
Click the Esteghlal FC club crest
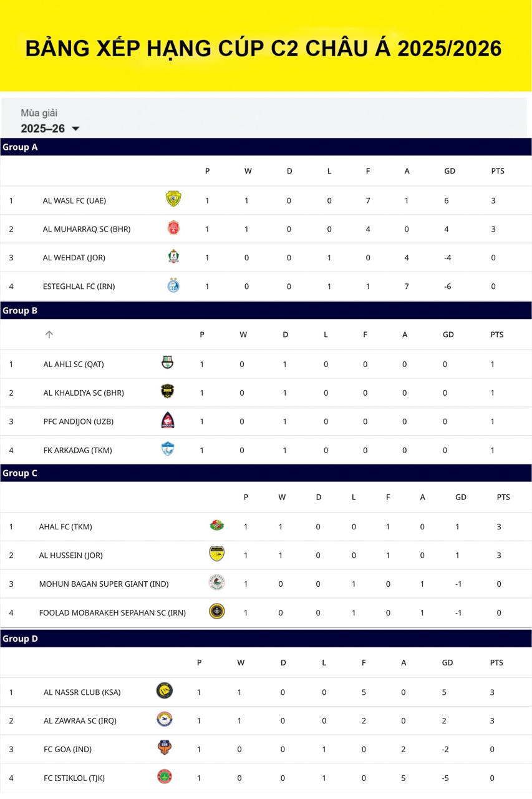173,285
